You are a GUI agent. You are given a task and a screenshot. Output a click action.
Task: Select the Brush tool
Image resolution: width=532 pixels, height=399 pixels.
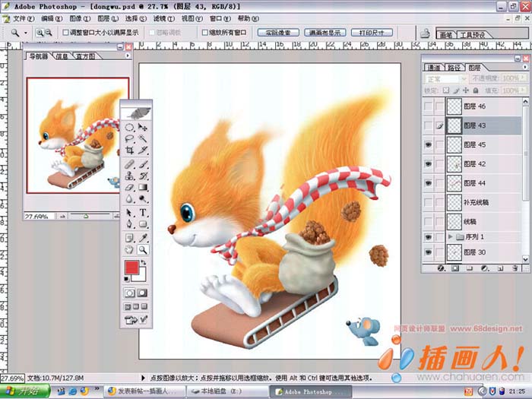[x=143, y=165]
